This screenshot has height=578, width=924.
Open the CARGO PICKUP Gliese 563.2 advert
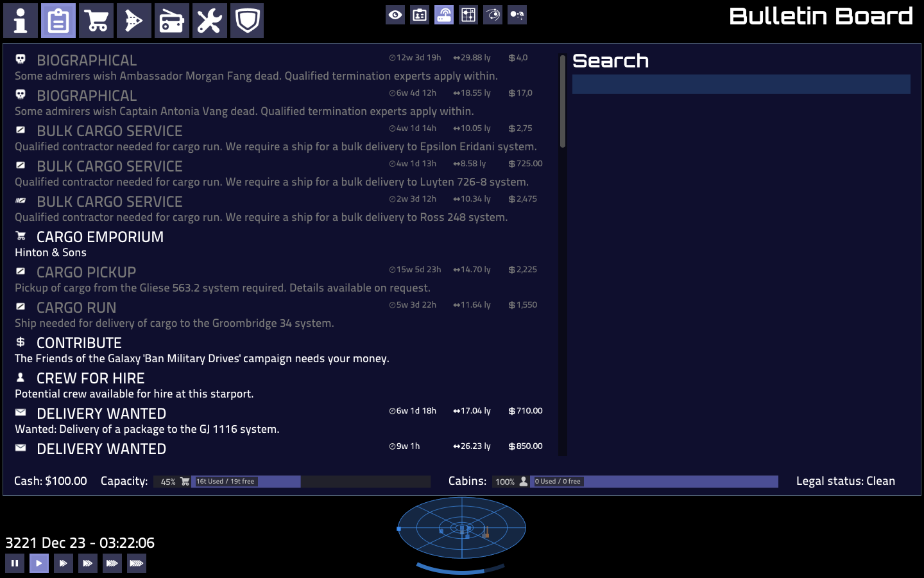tap(280, 279)
